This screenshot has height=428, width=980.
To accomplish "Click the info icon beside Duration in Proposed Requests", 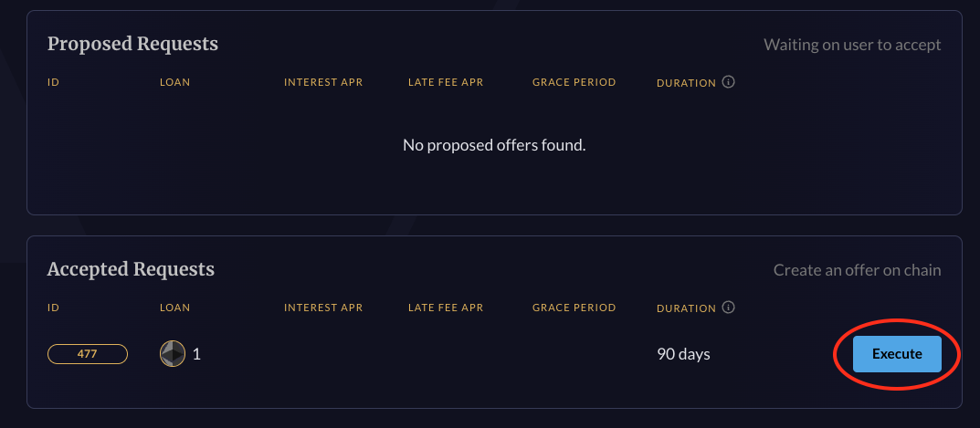I will 729,82.
